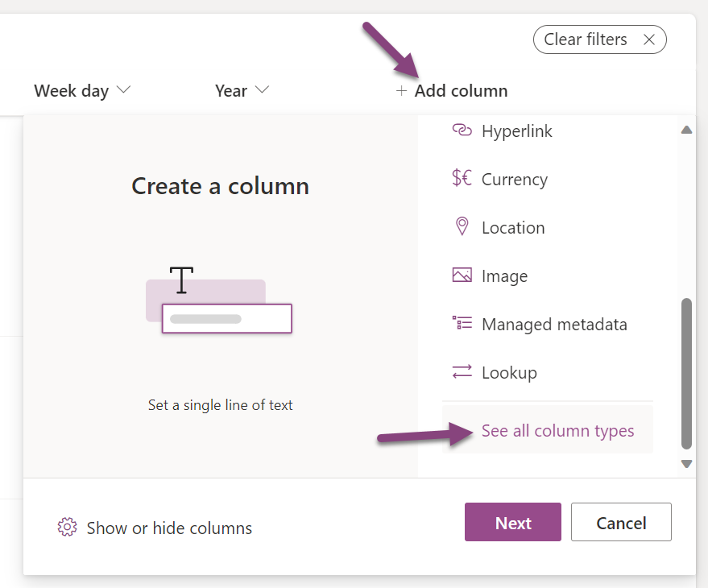
Task: Cancel the column creation dialog
Action: (621, 522)
